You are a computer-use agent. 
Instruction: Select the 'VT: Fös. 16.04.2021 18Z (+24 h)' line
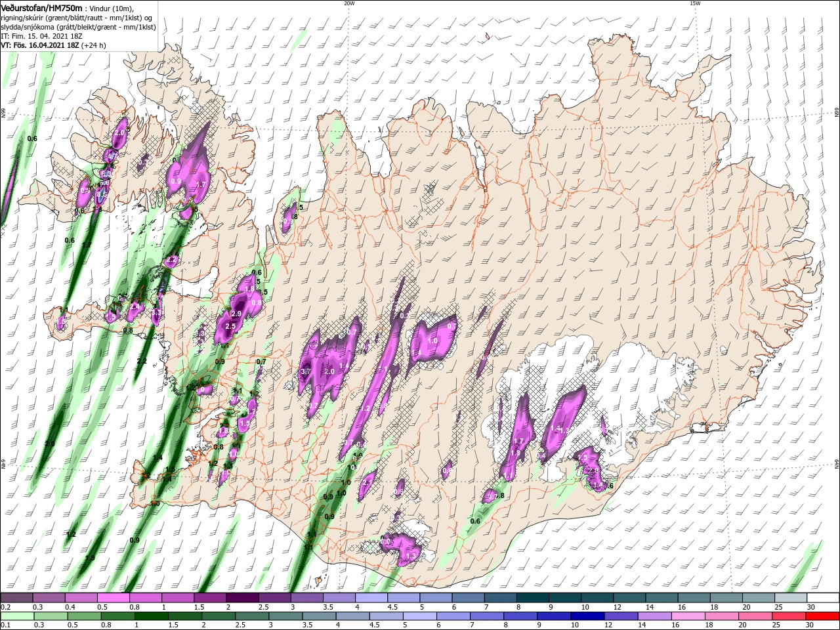pos(54,45)
